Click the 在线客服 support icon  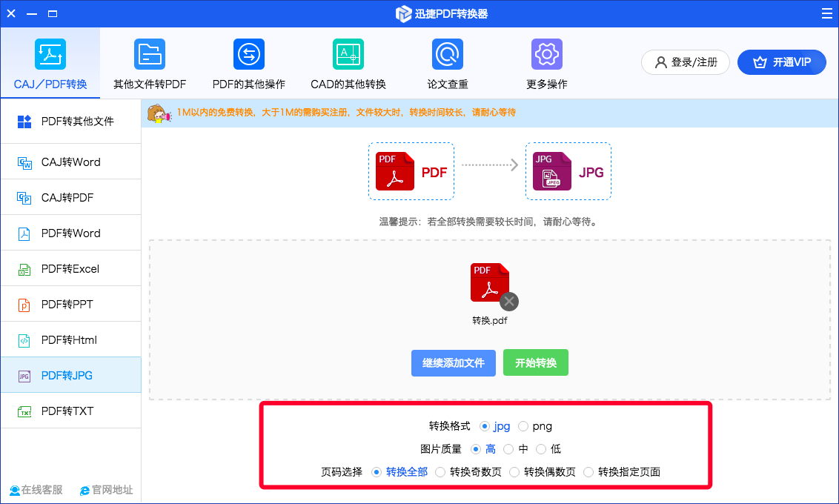14,490
